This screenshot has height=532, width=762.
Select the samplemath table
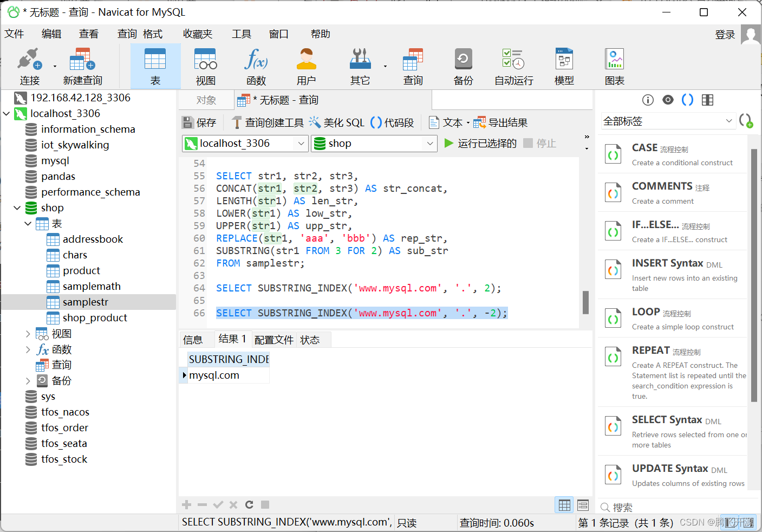click(92, 287)
